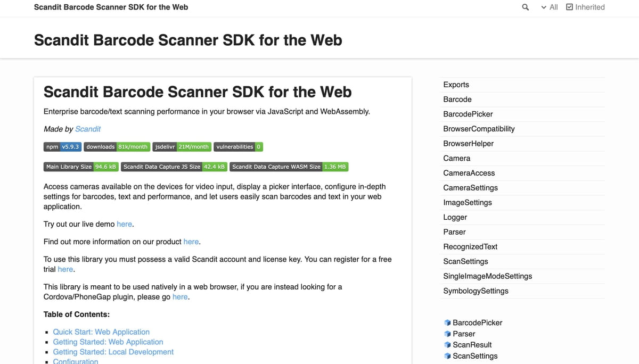
Task: Open the jsdelivr 21M/month badge
Action: [182, 147]
